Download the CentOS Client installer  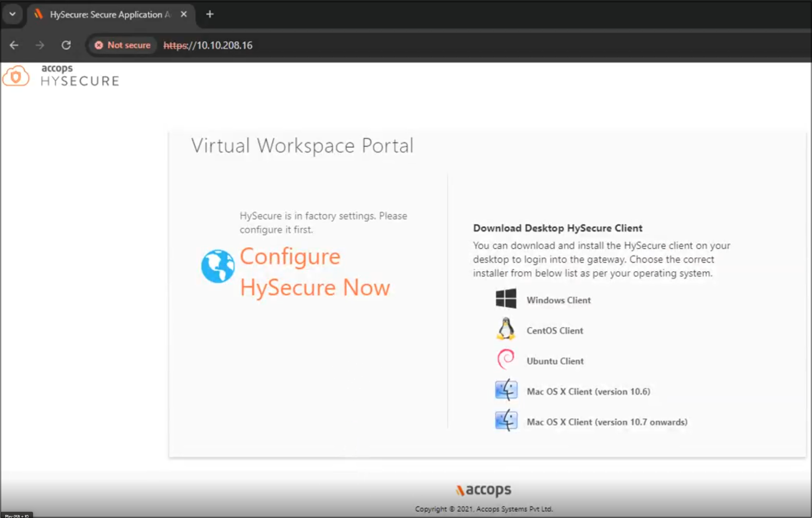555,331
